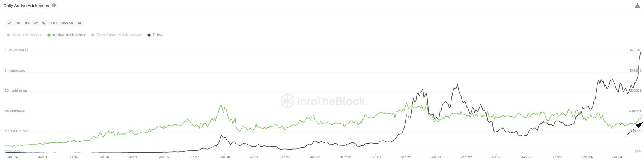Viewport: 644px width, 162px height.
Task: Choose the 3m range option
Action: [27, 23]
